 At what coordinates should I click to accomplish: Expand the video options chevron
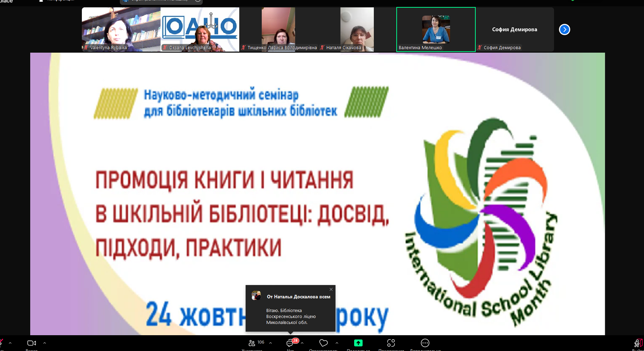click(45, 343)
